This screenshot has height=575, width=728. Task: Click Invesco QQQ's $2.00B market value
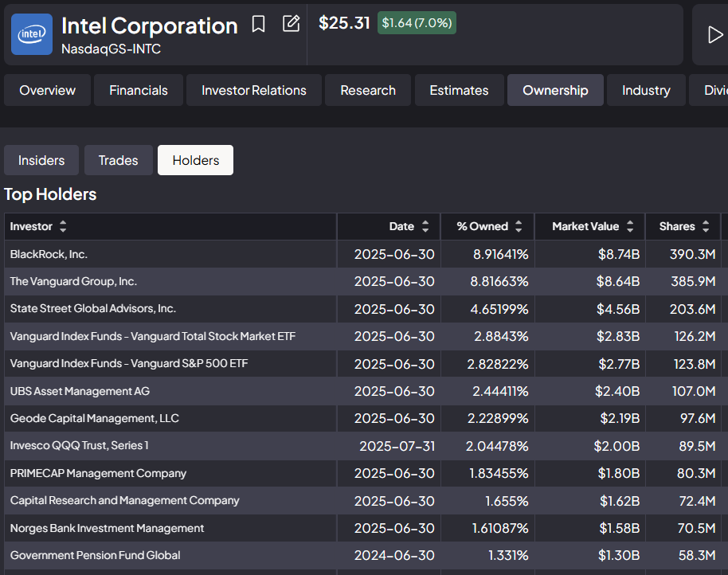pos(616,446)
